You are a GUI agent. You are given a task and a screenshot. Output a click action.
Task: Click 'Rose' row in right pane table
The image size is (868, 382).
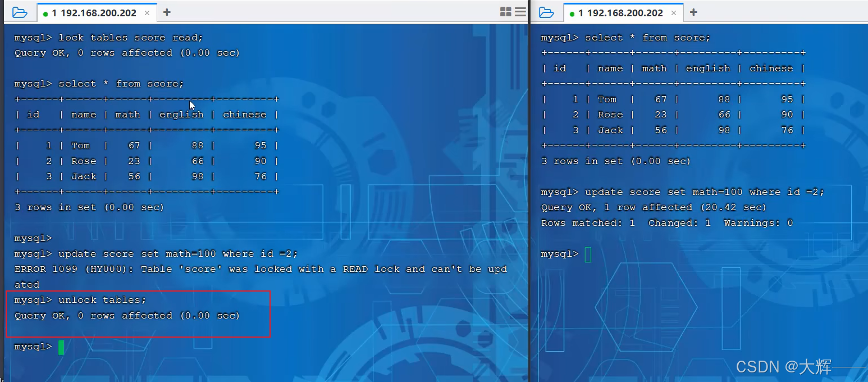[x=673, y=115]
